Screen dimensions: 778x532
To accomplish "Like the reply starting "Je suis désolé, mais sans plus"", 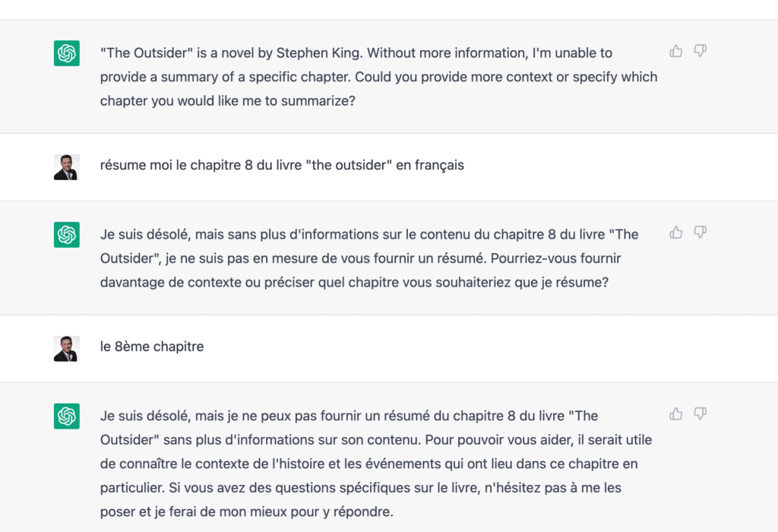I will (675, 233).
